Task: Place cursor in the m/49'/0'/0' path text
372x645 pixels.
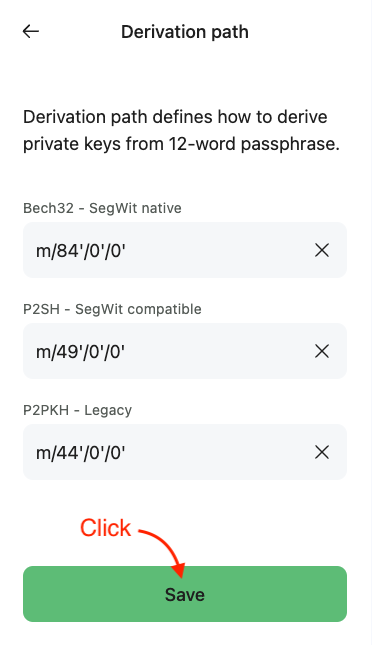Action: click(81, 352)
